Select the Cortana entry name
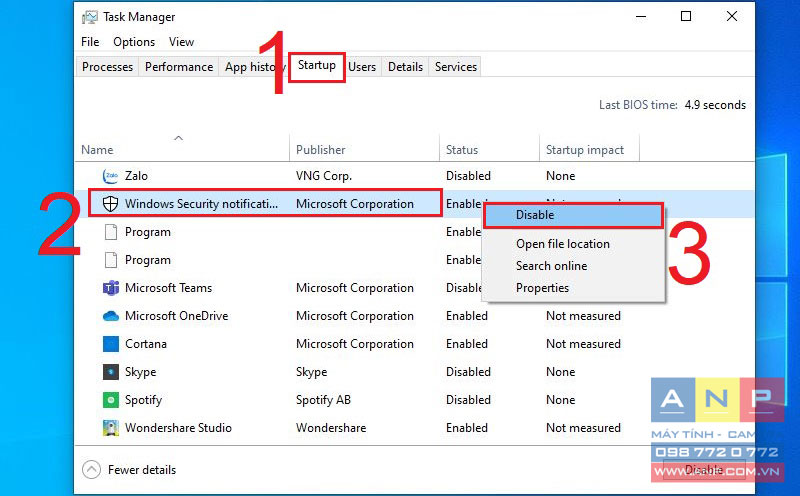The height and width of the screenshot is (496, 800). click(x=146, y=344)
